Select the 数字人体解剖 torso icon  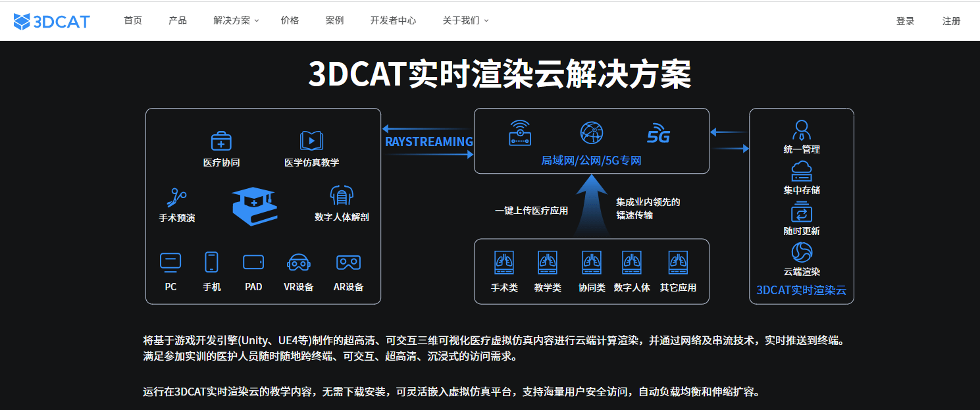(x=342, y=195)
